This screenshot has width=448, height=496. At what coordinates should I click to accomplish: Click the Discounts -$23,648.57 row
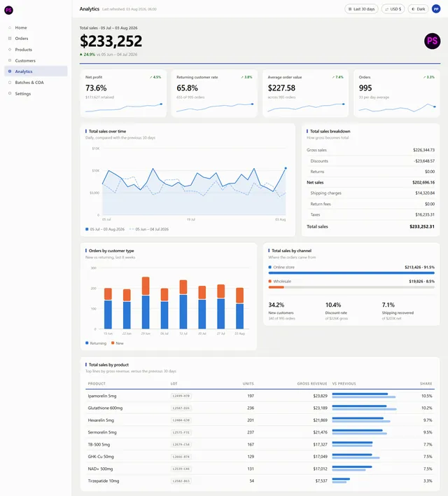pos(370,161)
